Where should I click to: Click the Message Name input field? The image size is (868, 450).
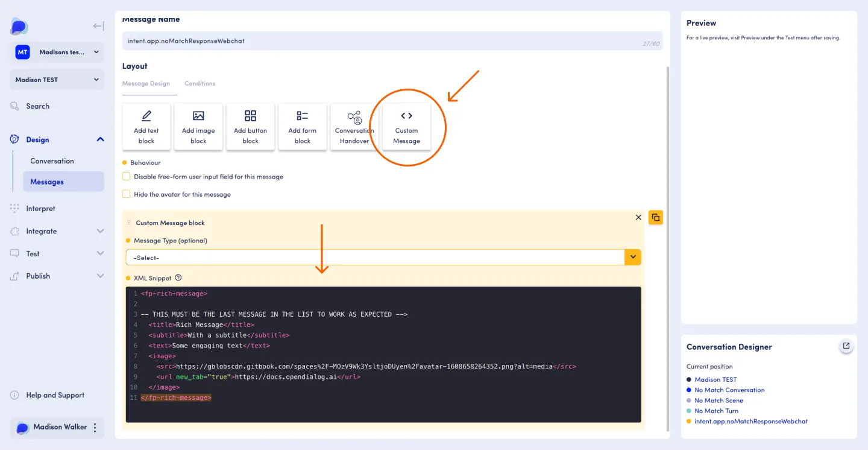(392, 40)
